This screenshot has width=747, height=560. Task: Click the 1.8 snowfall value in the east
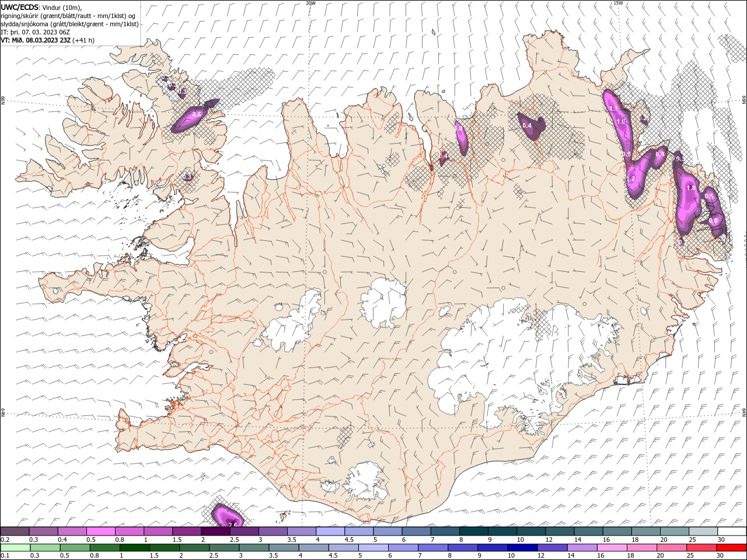(x=692, y=188)
